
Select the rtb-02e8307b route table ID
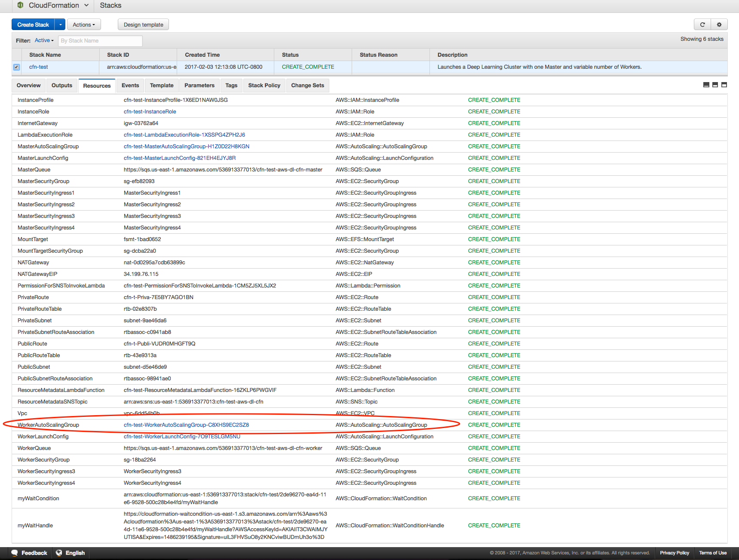point(140,309)
